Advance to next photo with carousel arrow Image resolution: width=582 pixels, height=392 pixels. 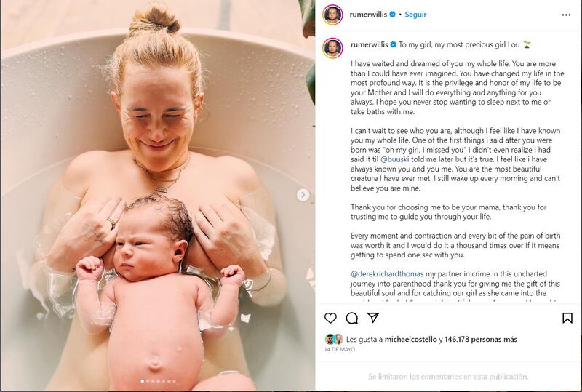[x=303, y=194]
